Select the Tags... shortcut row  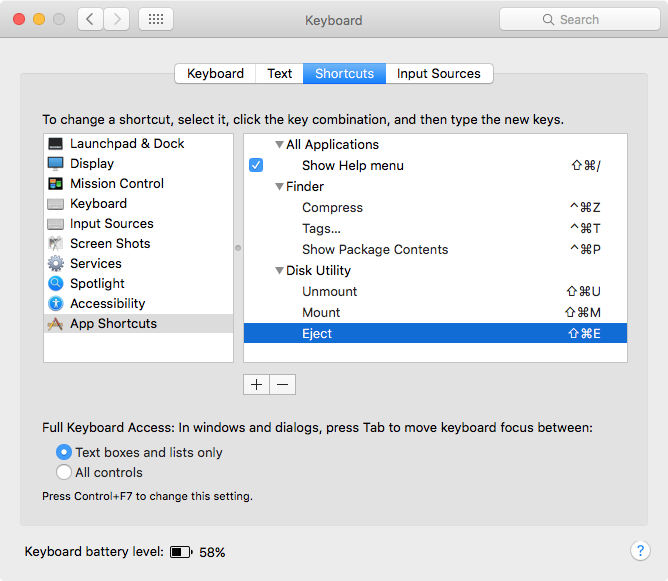(435, 229)
